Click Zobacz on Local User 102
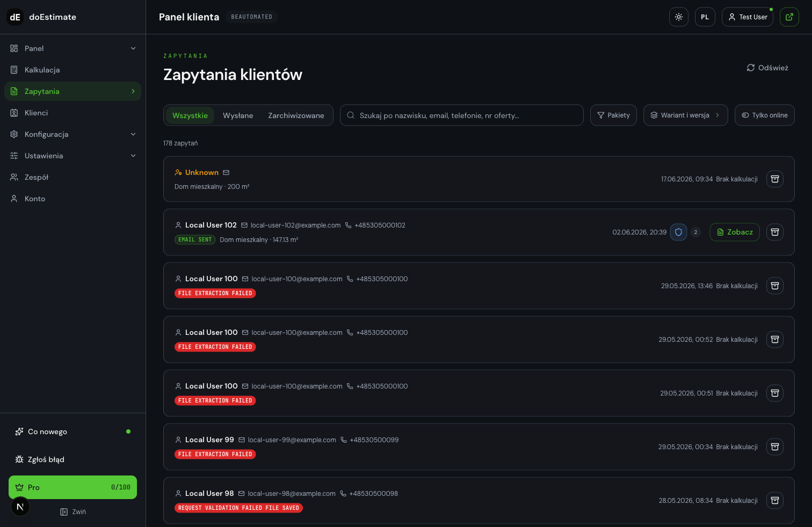 (735, 232)
